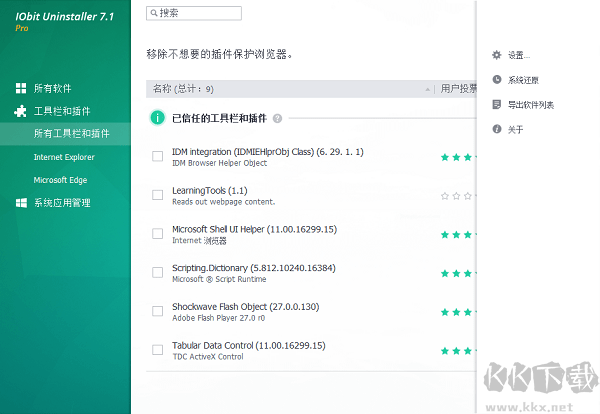
Task: Check the IDM integration checkbox
Action: 157,156
